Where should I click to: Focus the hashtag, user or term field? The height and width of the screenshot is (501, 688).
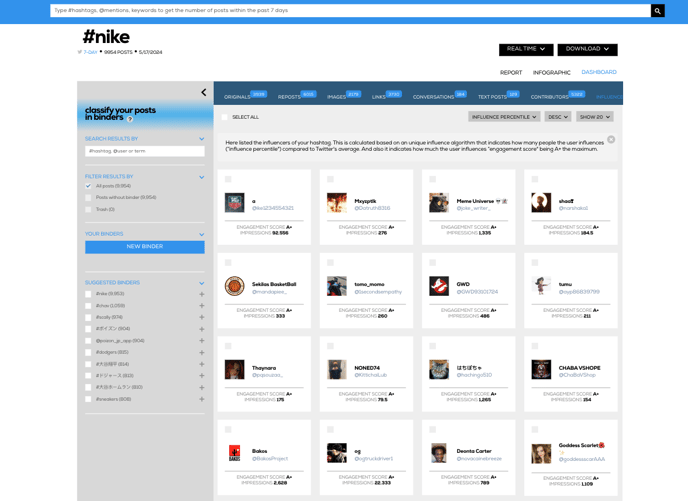145,151
